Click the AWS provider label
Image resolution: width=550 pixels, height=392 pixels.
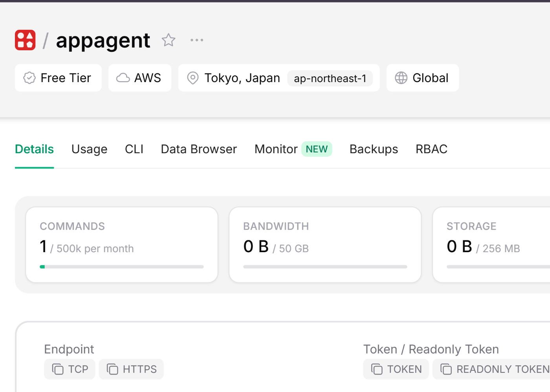[x=148, y=78]
